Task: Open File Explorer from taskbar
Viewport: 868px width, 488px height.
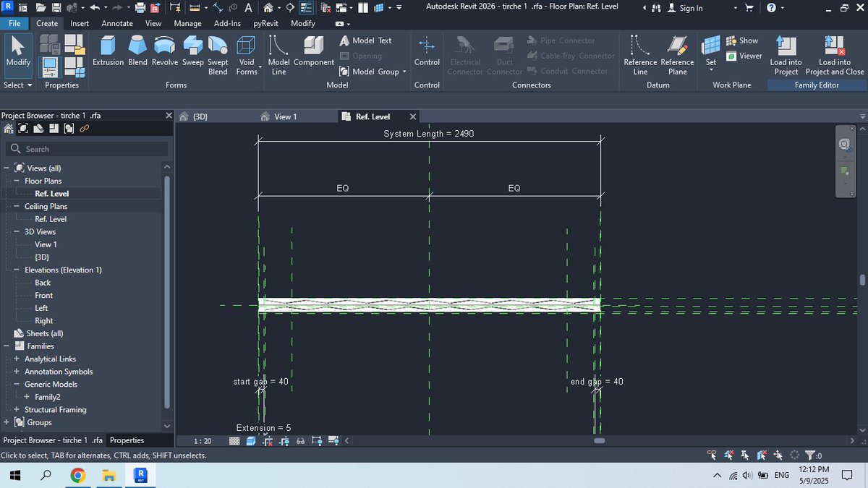Action: (x=109, y=476)
